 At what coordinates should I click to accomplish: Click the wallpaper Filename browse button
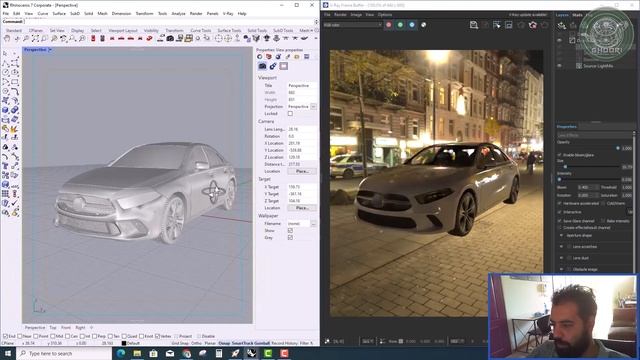tap(313, 224)
